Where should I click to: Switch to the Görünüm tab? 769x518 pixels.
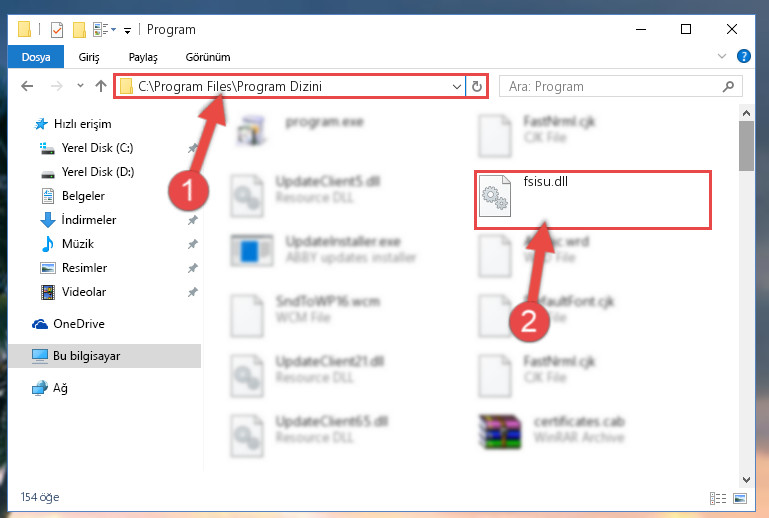[x=208, y=57]
